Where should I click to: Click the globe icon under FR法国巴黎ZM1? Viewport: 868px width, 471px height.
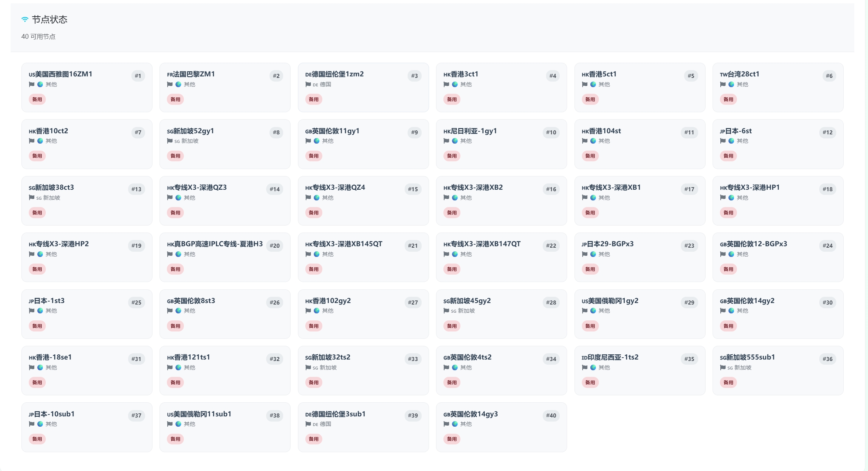point(178,85)
